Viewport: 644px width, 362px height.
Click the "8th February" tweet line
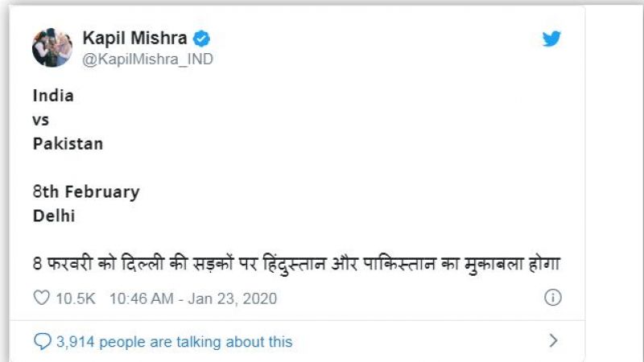pyautogui.click(x=86, y=192)
